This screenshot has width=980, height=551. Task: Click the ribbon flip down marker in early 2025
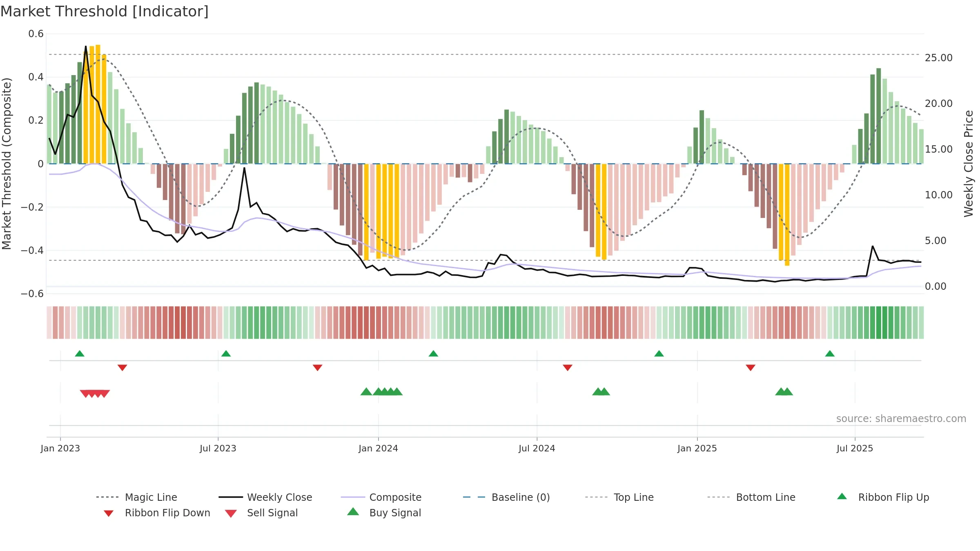[x=750, y=368]
